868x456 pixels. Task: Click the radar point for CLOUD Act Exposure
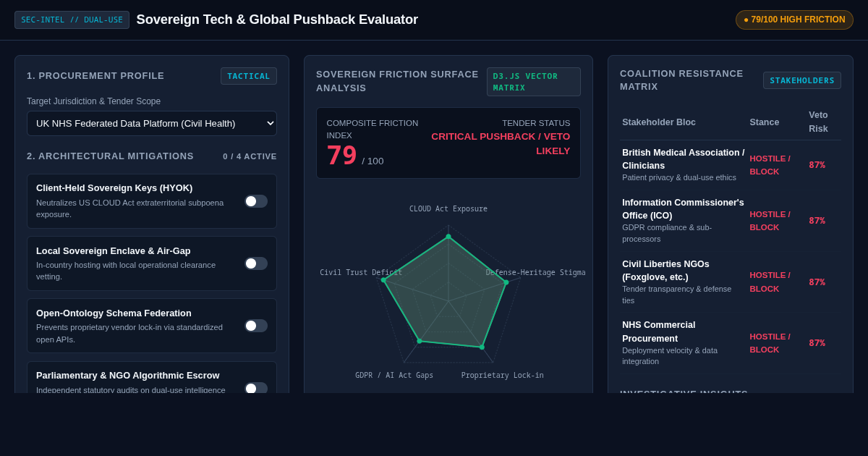click(x=448, y=237)
